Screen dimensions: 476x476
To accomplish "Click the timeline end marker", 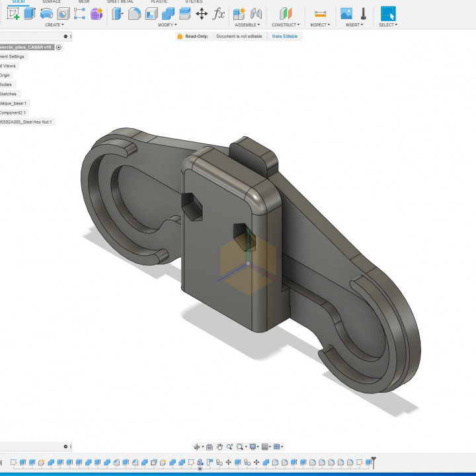I will [374, 461].
